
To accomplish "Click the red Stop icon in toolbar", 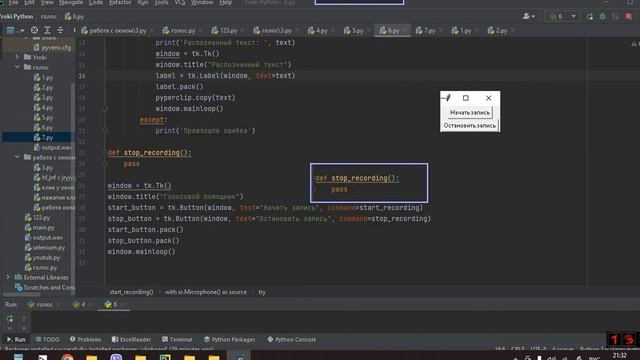I will [x=629, y=16].
